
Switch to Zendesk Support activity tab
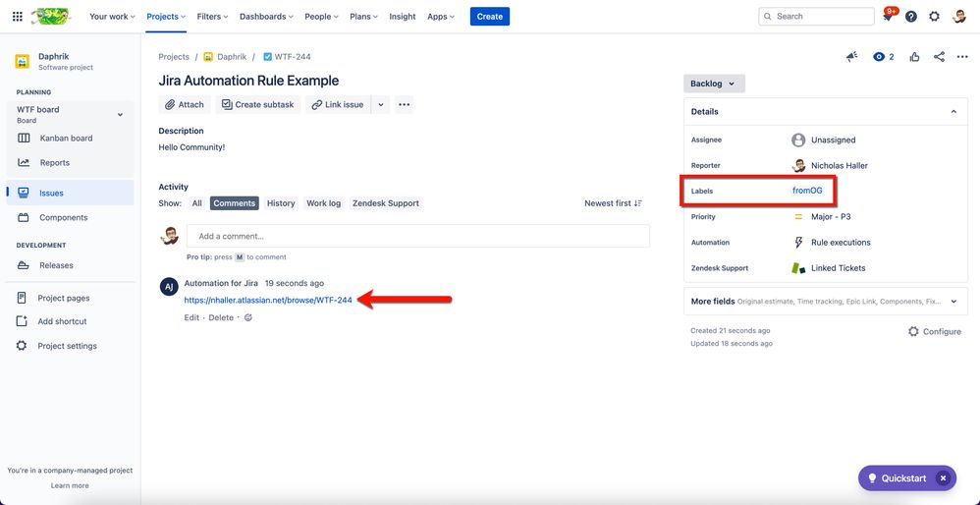[x=386, y=203]
